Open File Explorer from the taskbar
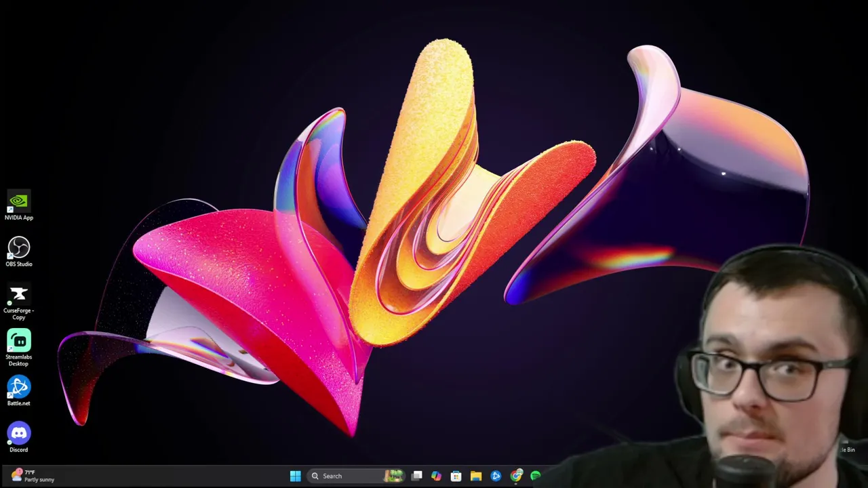The image size is (868, 488). [x=476, y=476]
